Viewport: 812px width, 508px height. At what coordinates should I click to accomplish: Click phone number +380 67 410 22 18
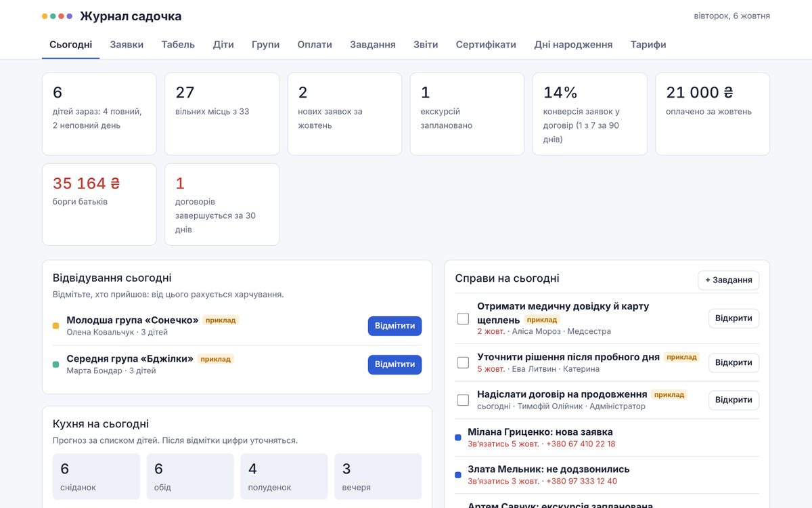(581, 444)
